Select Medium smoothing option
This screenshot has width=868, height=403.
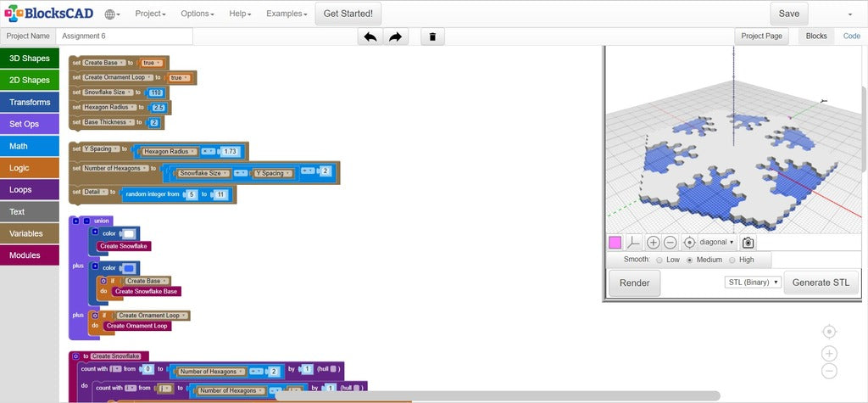[x=689, y=260]
